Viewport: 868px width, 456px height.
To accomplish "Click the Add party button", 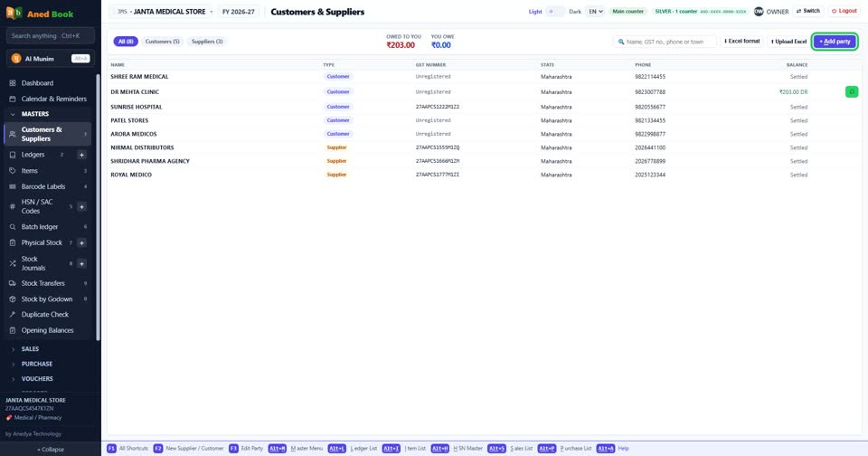I will [x=835, y=42].
